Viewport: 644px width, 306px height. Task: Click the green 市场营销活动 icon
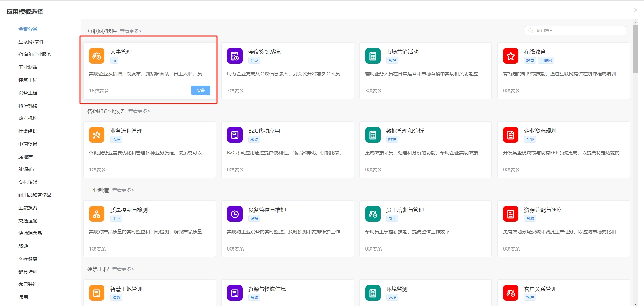click(x=373, y=56)
